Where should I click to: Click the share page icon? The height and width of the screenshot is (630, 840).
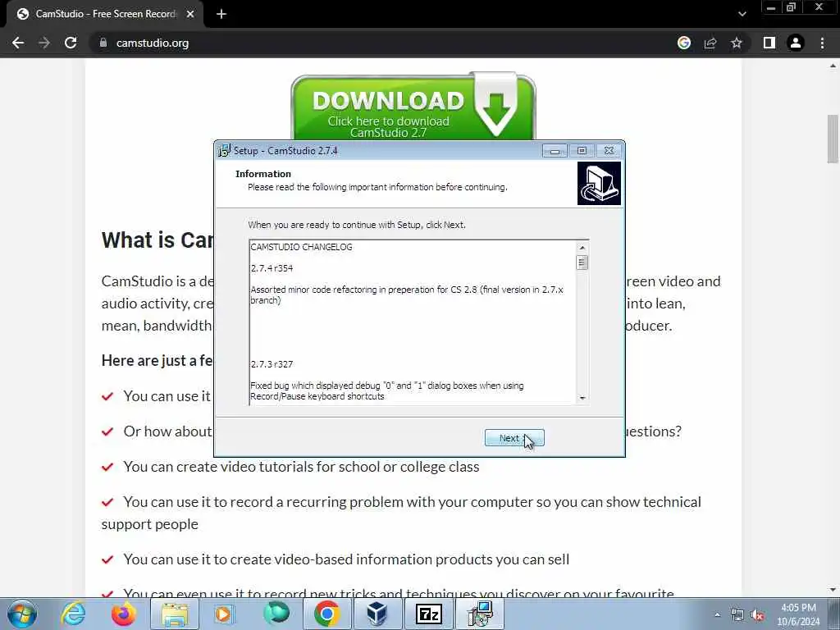click(710, 43)
